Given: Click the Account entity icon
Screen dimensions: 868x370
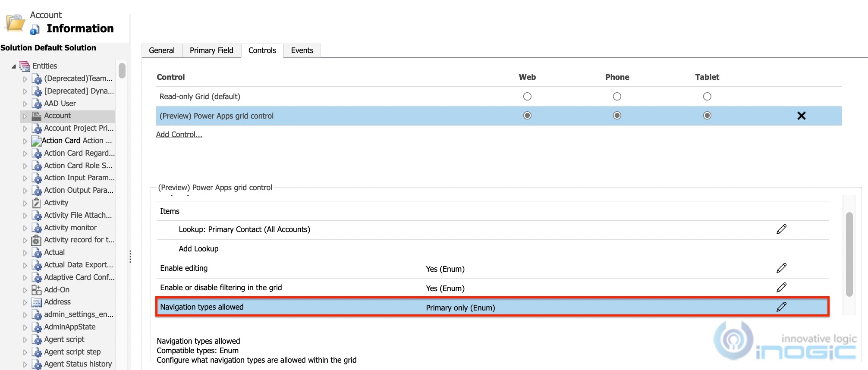Looking at the screenshot, I should 37,116.
